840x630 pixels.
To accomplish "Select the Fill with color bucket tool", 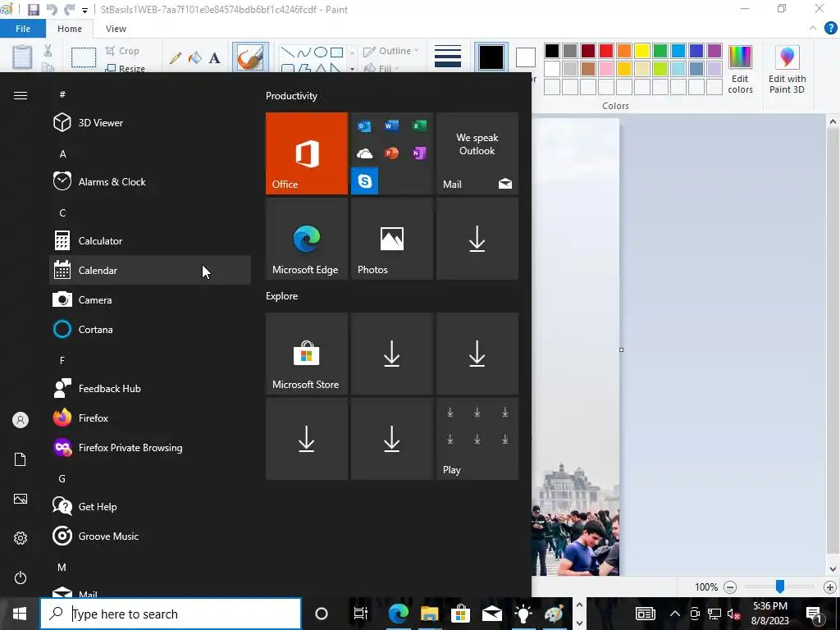I will coord(195,58).
